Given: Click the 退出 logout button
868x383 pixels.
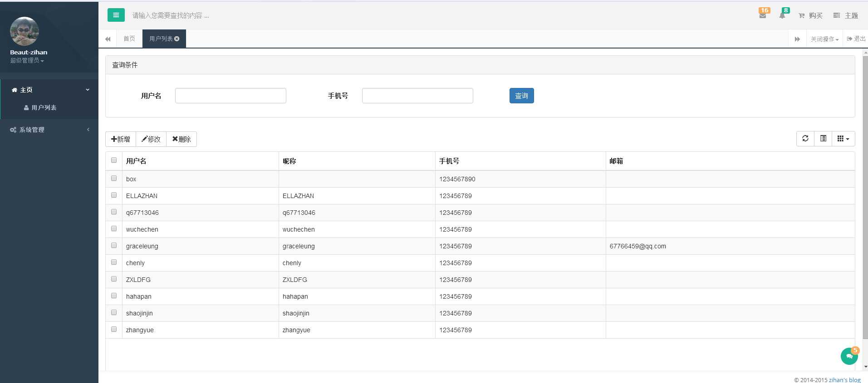Looking at the screenshot, I should pos(856,39).
